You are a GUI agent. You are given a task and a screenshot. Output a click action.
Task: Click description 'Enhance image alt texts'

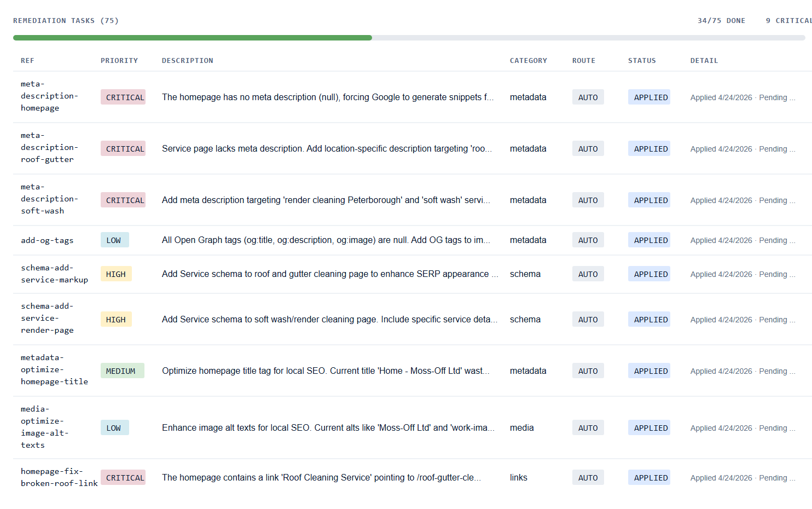328,427
